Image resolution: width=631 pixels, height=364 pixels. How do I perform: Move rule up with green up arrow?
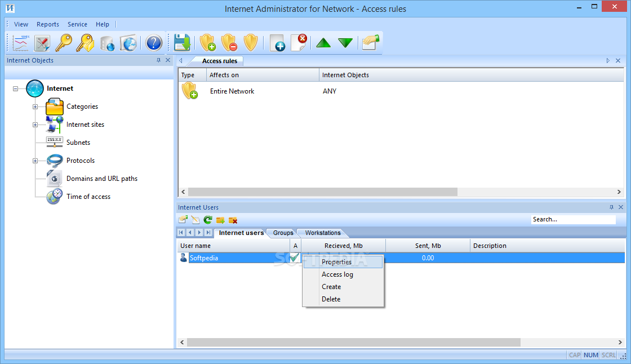click(323, 43)
